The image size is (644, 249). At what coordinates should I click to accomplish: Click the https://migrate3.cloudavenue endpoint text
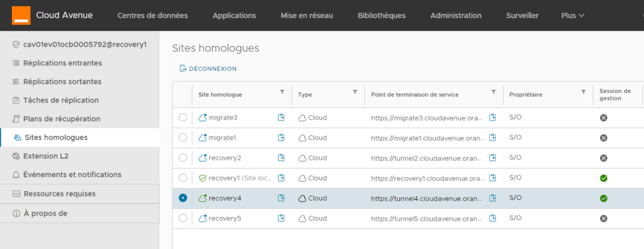click(x=428, y=118)
